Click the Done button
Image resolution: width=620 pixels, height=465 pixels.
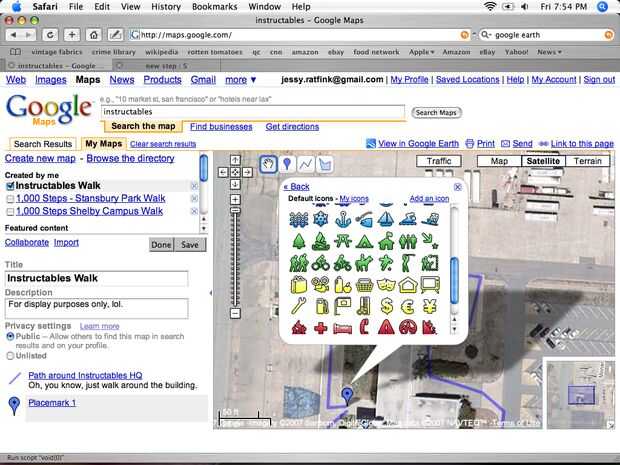(x=161, y=245)
